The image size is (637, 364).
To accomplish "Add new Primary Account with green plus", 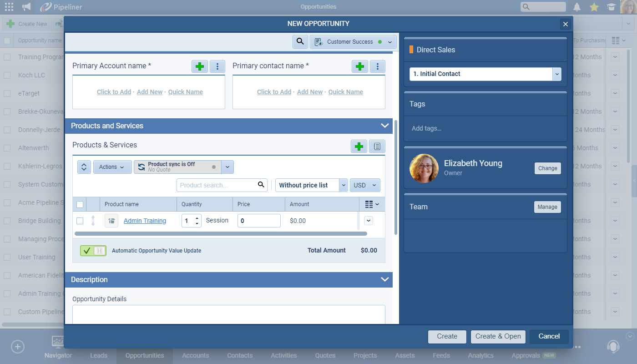I will [x=199, y=66].
